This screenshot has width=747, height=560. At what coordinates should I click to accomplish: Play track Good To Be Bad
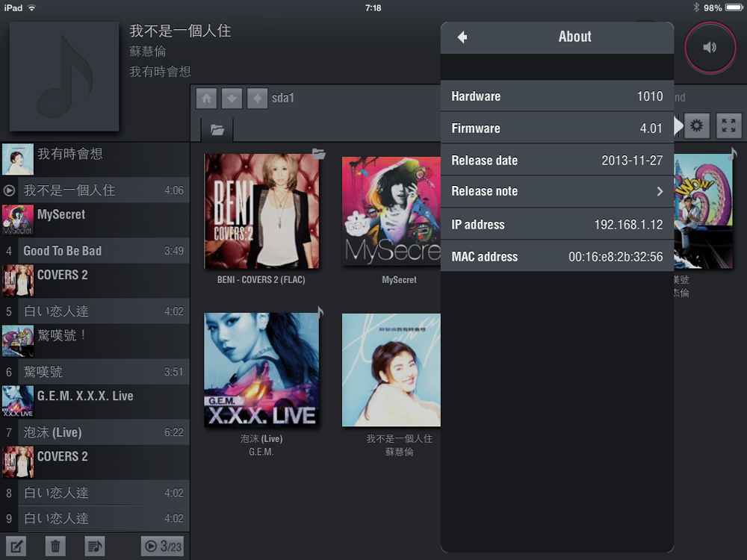[x=95, y=251]
